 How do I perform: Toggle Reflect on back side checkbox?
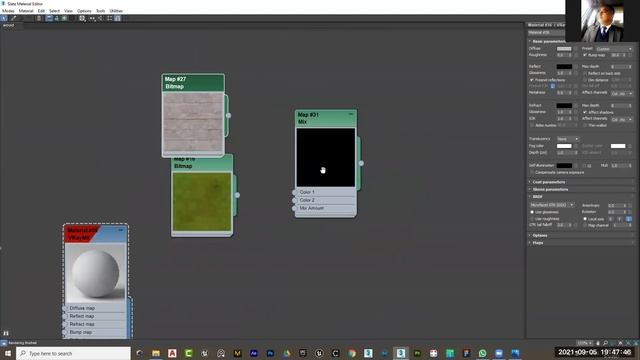pyautogui.click(x=585, y=73)
